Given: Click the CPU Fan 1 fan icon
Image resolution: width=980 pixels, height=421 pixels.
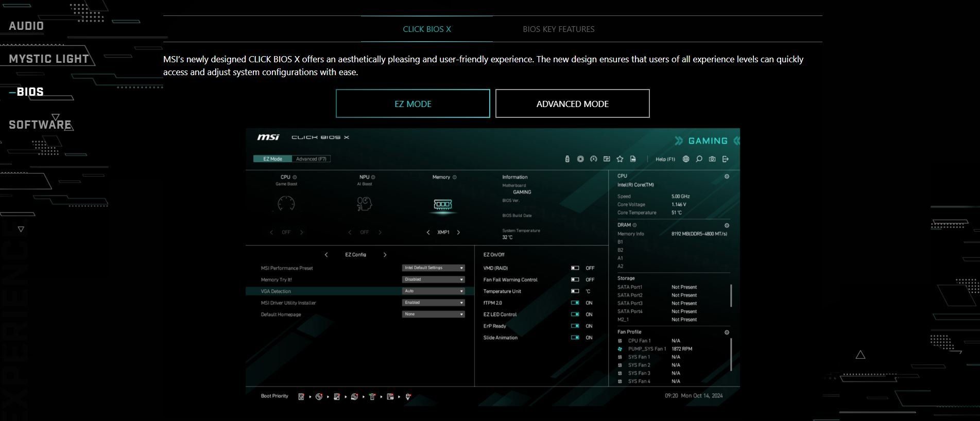Looking at the screenshot, I should pos(620,341).
